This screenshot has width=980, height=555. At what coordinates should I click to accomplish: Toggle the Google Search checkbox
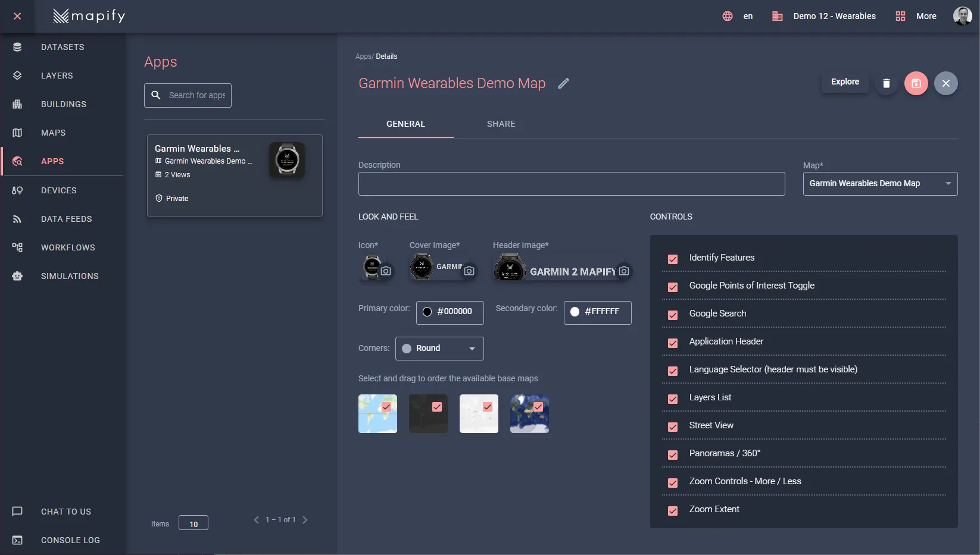pos(673,315)
